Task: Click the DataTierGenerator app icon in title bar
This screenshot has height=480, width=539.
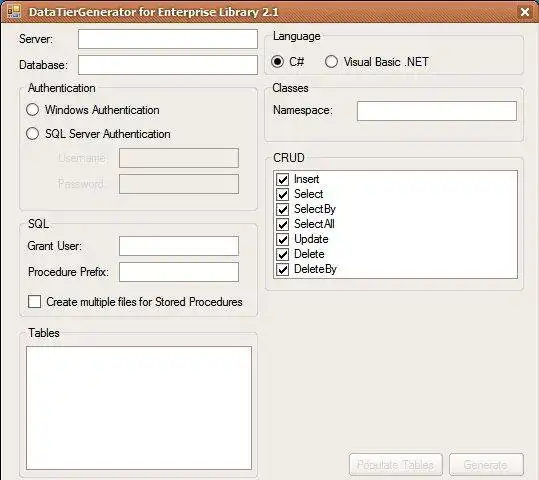Action: pos(14,11)
